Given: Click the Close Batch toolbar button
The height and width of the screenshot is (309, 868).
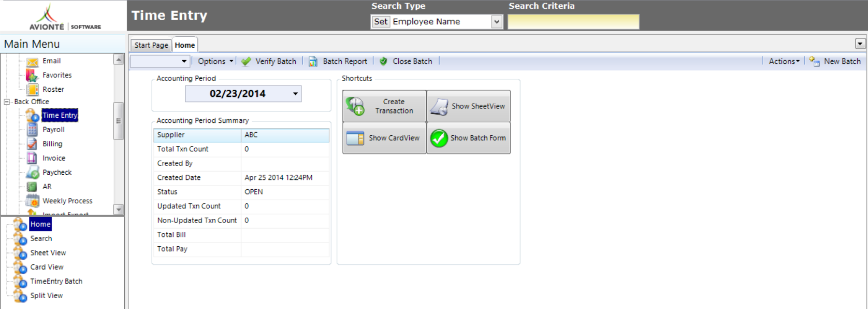Looking at the screenshot, I should (406, 61).
